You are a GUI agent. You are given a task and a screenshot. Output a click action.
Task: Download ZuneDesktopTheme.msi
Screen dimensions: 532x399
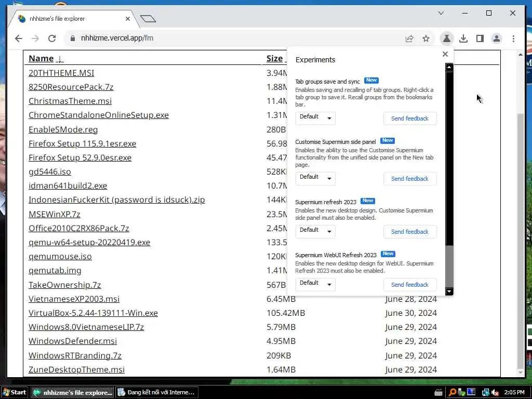76,369
